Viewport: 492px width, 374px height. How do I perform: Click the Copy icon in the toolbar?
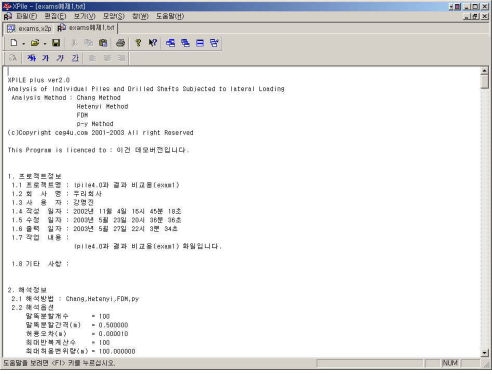point(88,43)
